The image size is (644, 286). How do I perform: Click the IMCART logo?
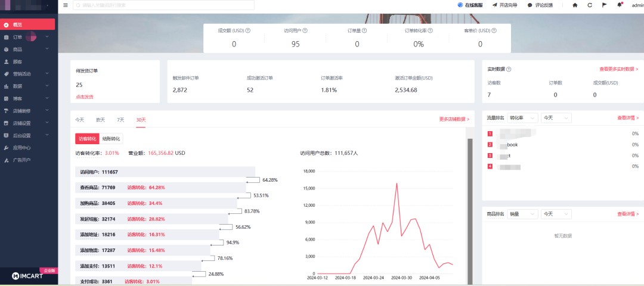[27, 275]
